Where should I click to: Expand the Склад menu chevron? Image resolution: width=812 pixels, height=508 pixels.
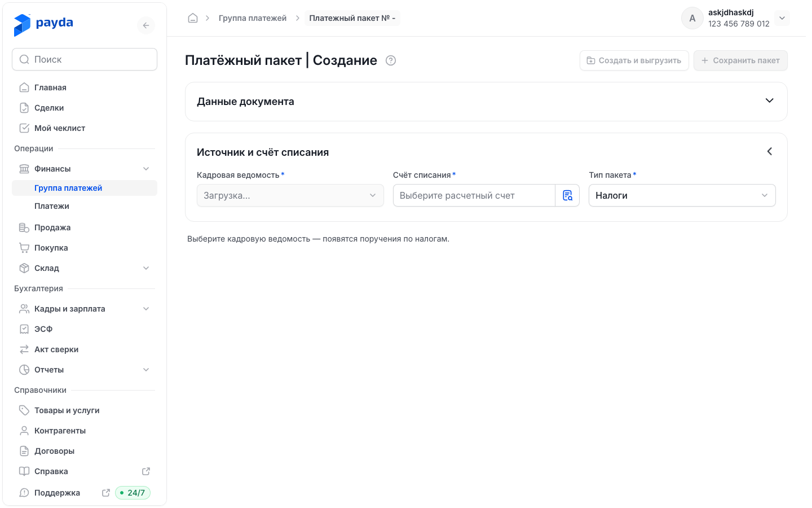(146, 268)
